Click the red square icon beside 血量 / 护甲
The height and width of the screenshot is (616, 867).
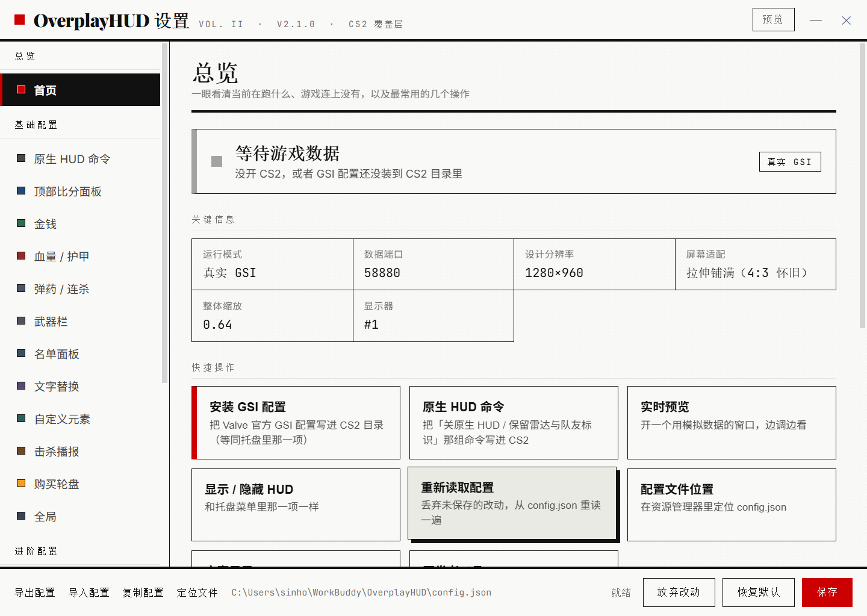[21, 256]
